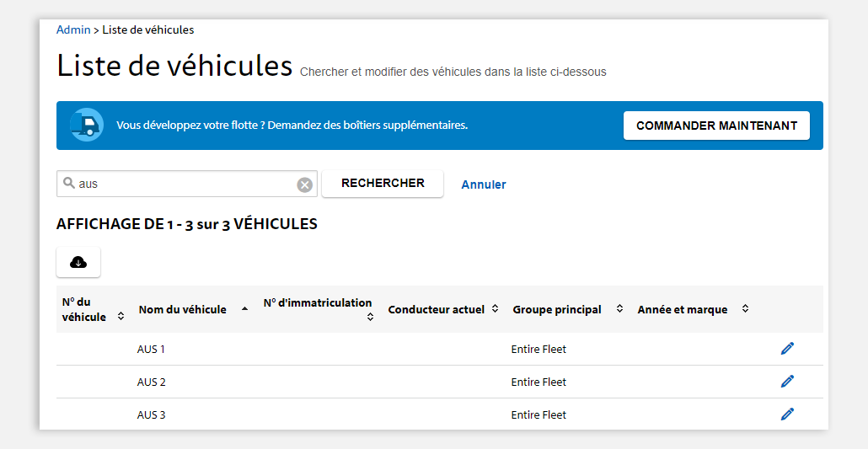Edit vehicle AUS 2 with the pencil icon

point(787,381)
